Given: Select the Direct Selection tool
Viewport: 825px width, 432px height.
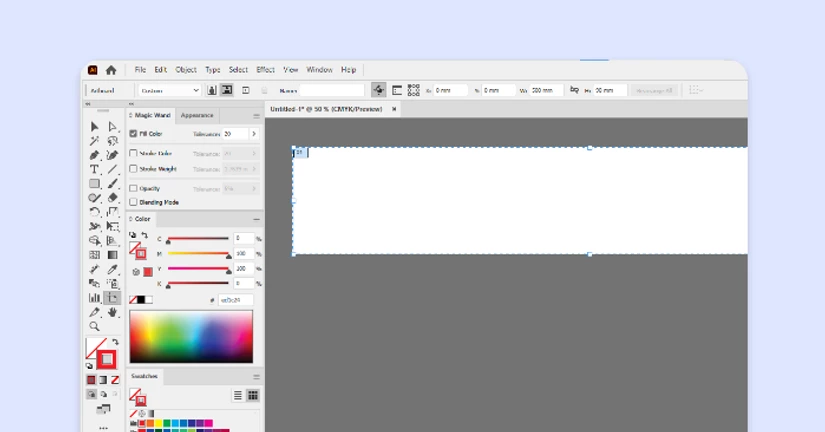Looking at the screenshot, I should (112, 127).
